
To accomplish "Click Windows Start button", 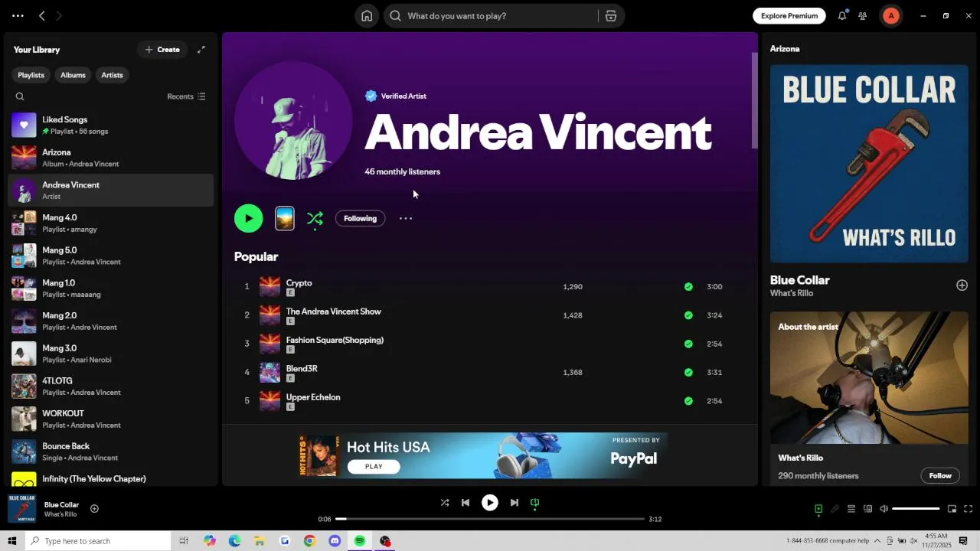I will [11, 541].
